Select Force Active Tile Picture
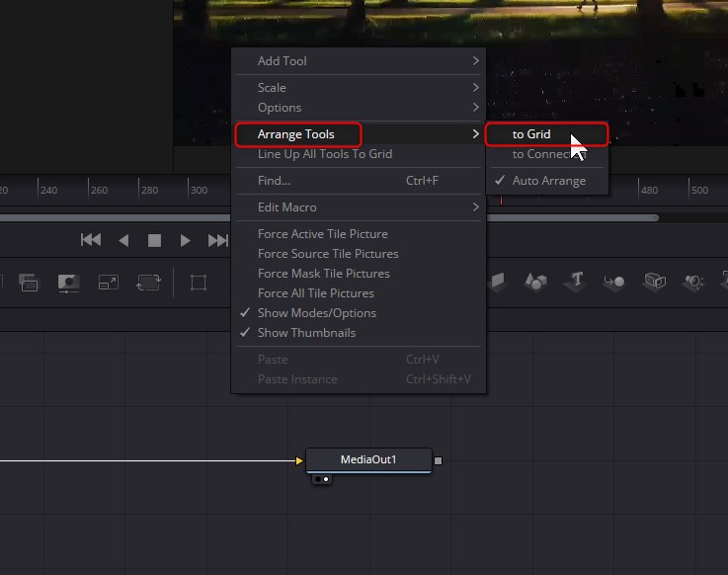Screen dimensions: 728x575 pos(359,233)
